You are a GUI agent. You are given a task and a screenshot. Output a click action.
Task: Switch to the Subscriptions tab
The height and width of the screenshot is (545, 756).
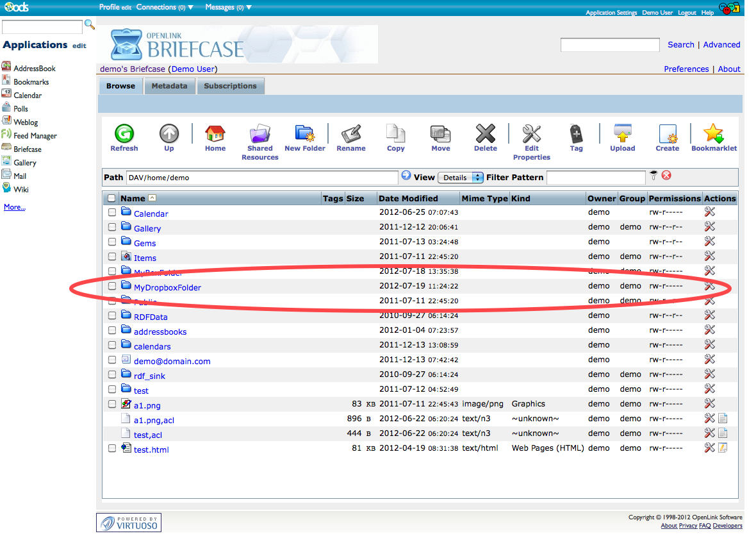(230, 86)
